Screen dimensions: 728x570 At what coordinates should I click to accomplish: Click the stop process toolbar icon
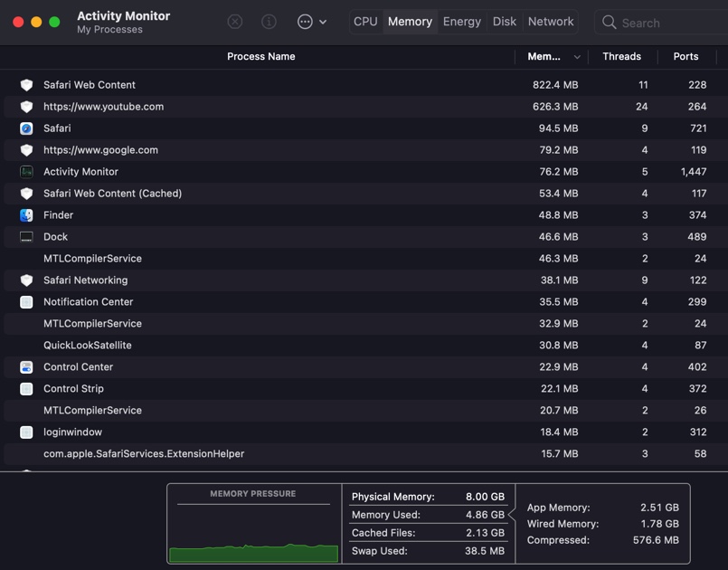(x=235, y=22)
